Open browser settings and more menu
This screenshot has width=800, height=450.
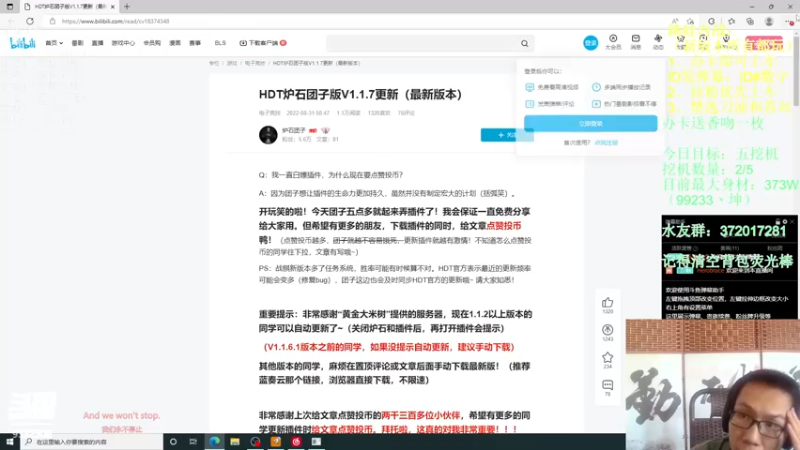coord(789,21)
